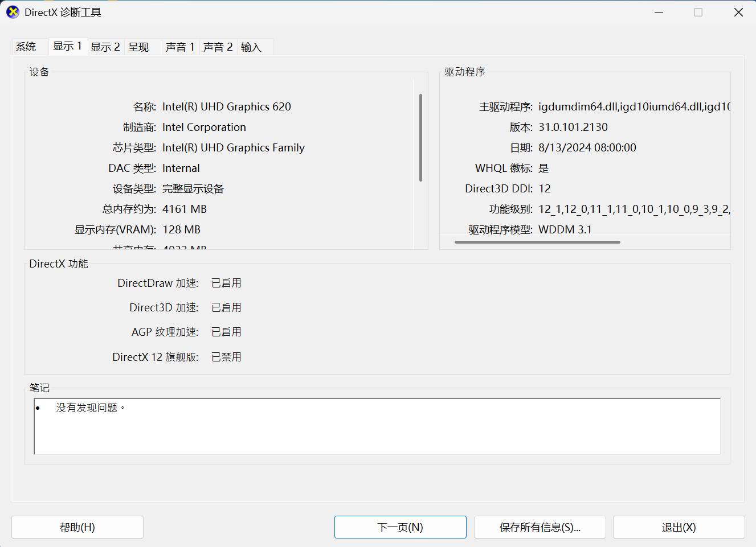The image size is (756, 547).
Task: Click the 功能级别 feature levels value
Action: point(634,209)
